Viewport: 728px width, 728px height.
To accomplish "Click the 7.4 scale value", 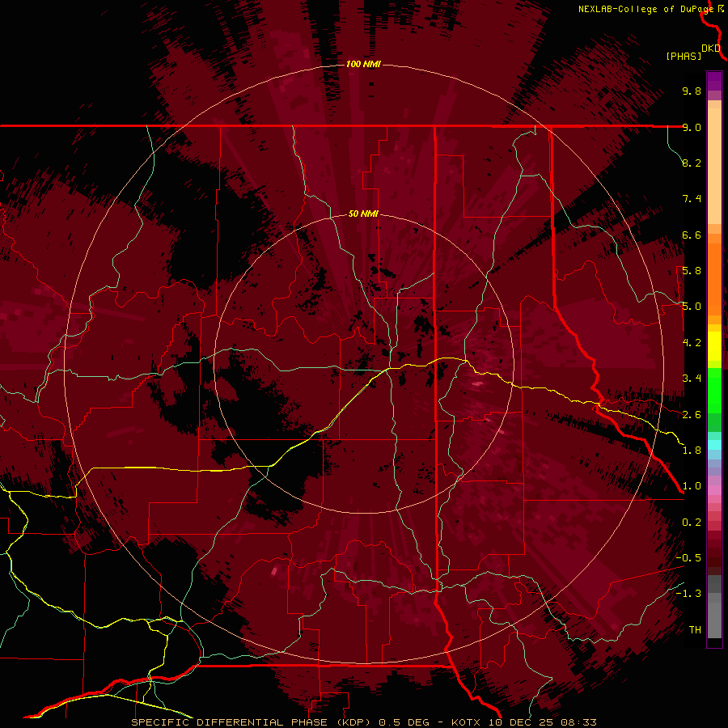I will [692, 199].
